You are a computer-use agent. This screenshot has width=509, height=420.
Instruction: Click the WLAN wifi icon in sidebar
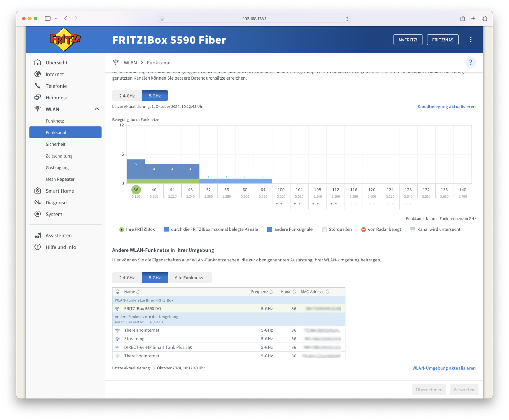[38, 109]
